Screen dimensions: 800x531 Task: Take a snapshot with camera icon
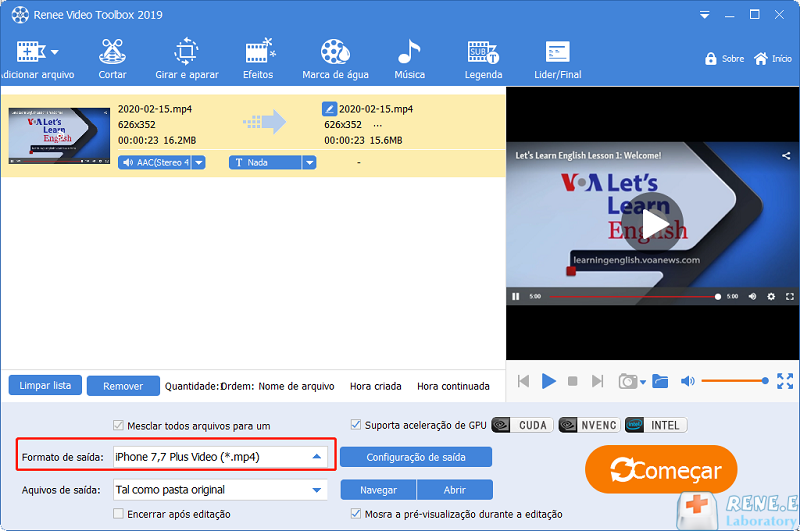click(628, 381)
